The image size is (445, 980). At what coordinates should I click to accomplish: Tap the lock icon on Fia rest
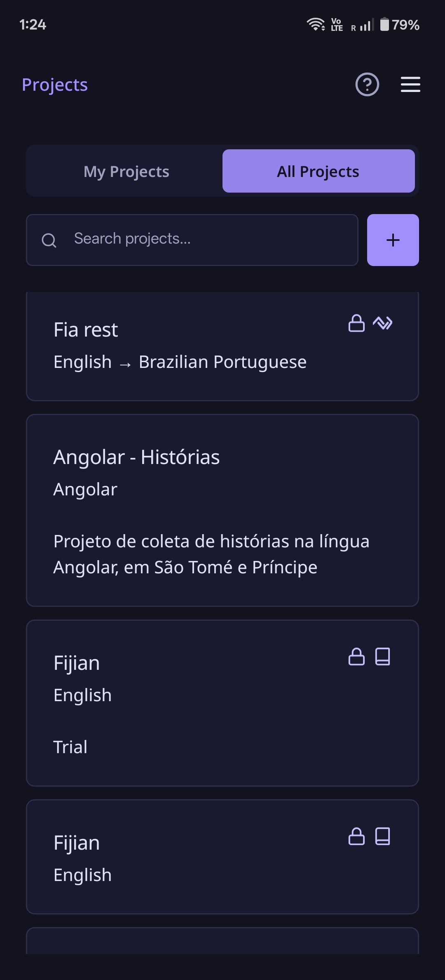[356, 323]
